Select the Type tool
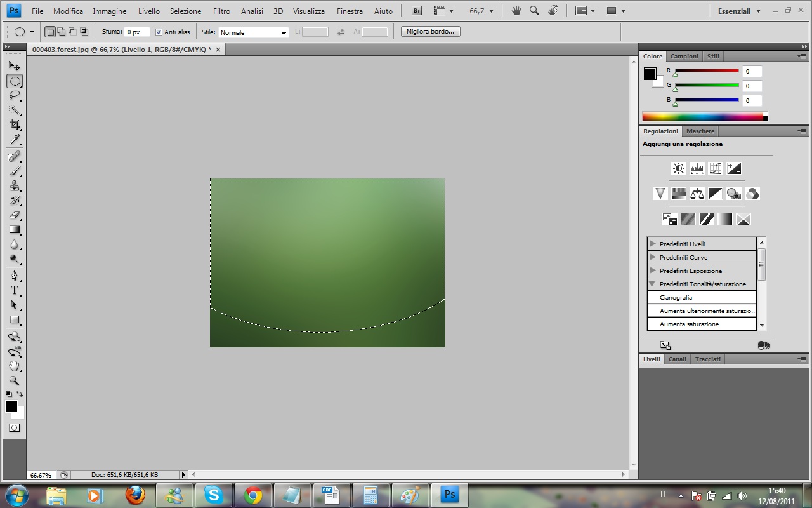 (x=15, y=290)
